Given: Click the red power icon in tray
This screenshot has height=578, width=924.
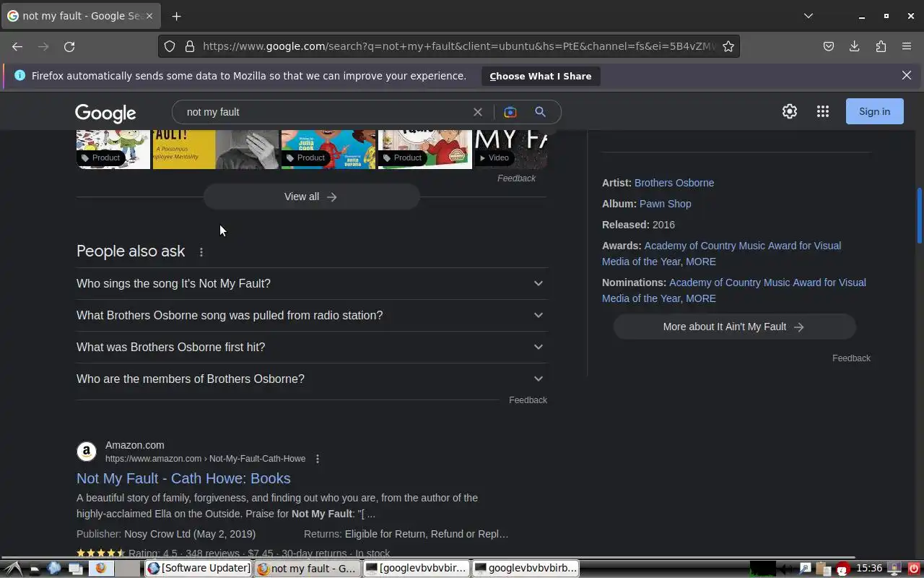Looking at the screenshot, I should (914, 569).
